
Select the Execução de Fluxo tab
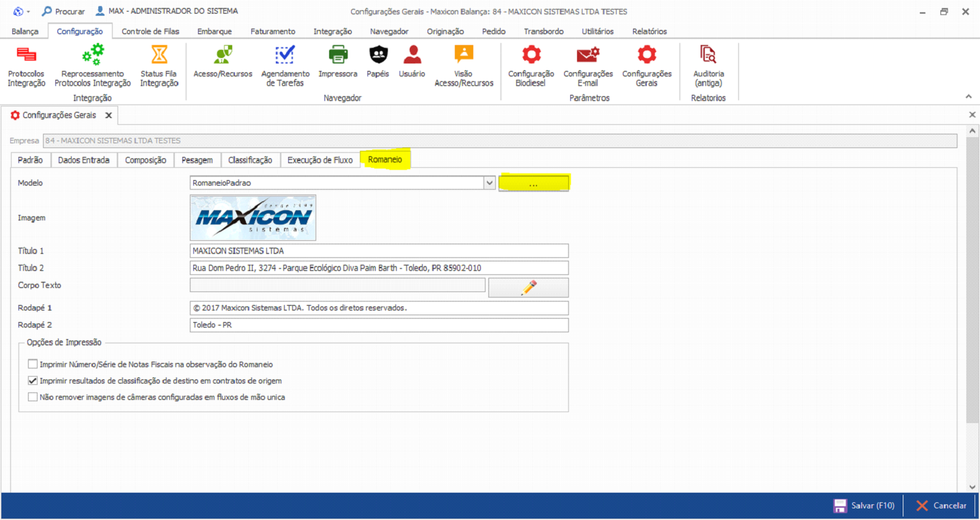pyautogui.click(x=320, y=160)
